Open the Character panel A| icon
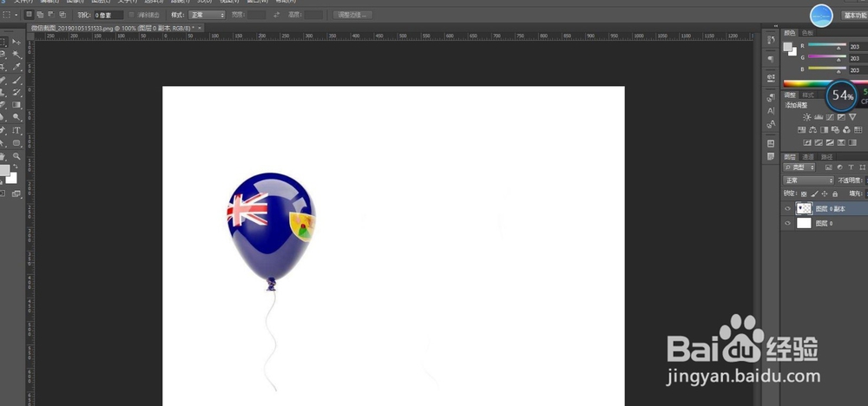The width and height of the screenshot is (868, 406). click(771, 111)
